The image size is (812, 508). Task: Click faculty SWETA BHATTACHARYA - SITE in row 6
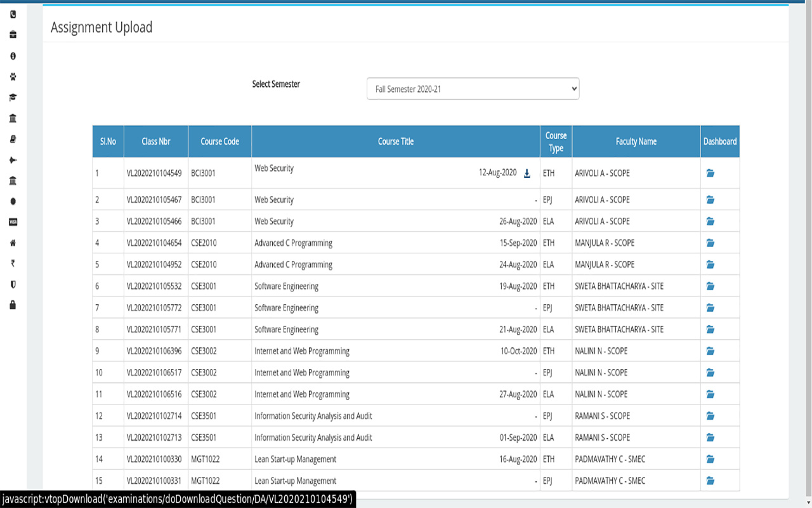(619, 286)
